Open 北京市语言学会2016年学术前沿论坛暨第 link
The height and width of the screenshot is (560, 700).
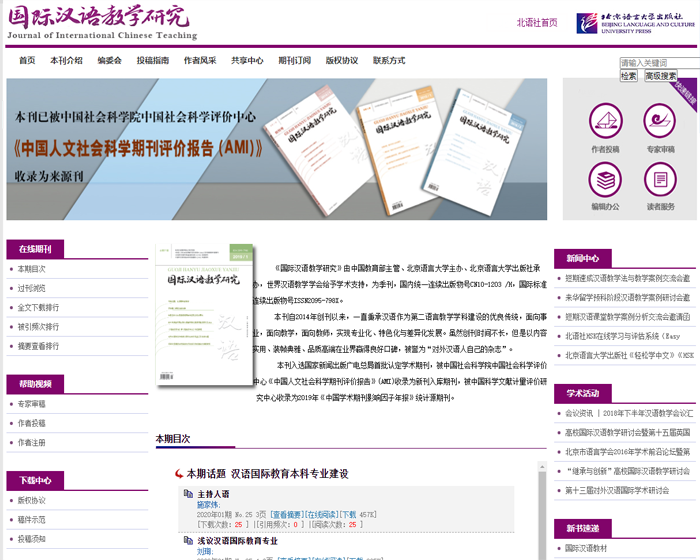pos(627,451)
